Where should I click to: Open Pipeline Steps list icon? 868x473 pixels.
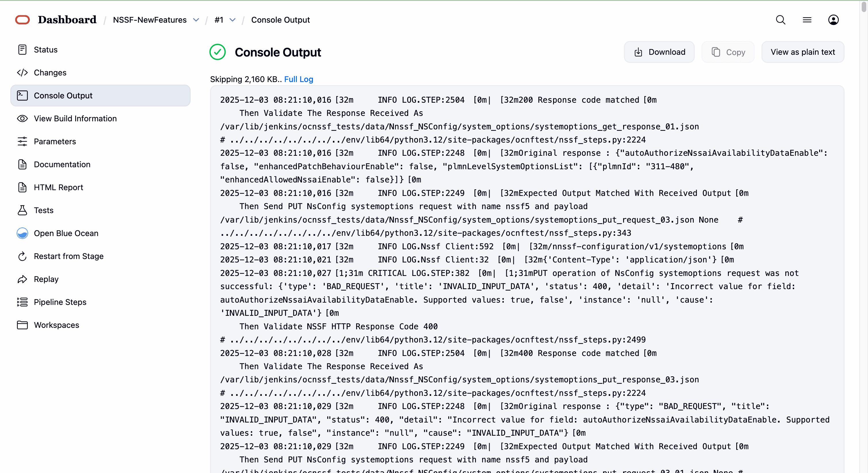[22, 302]
